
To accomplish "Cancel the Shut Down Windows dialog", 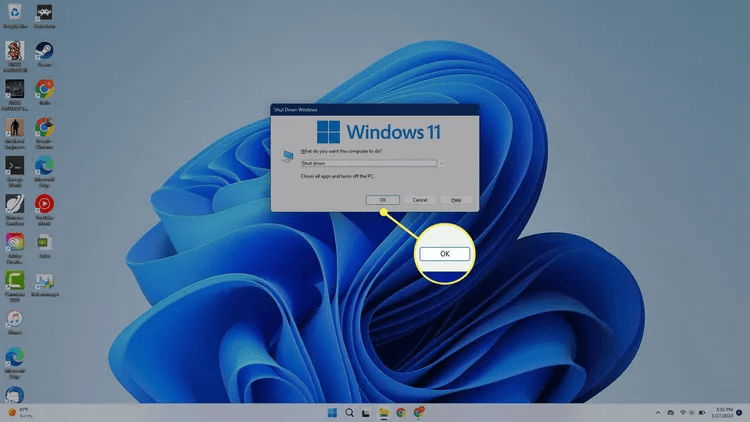I will (419, 200).
